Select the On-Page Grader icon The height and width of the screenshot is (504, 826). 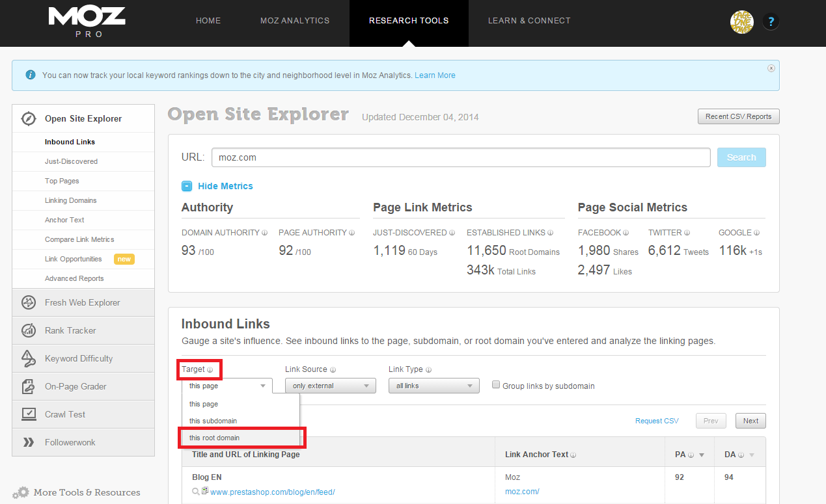(x=29, y=386)
